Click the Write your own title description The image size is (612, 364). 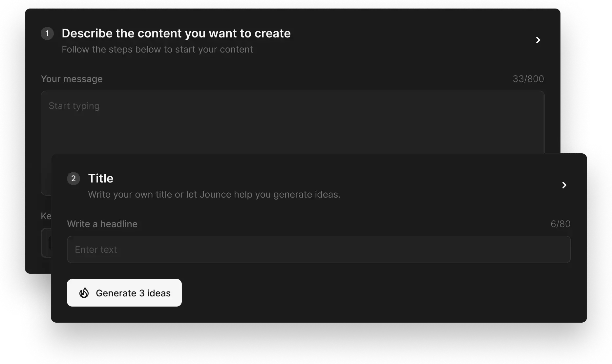point(214,195)
